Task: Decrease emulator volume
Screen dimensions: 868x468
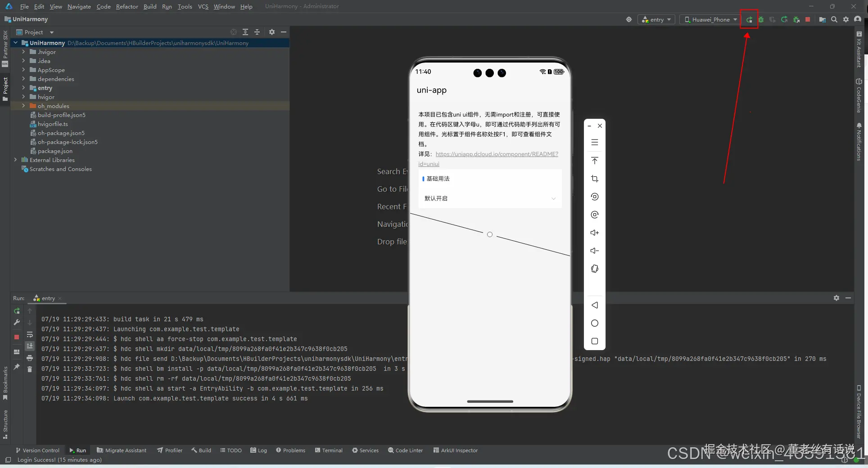Action: [x=595, y=251]
